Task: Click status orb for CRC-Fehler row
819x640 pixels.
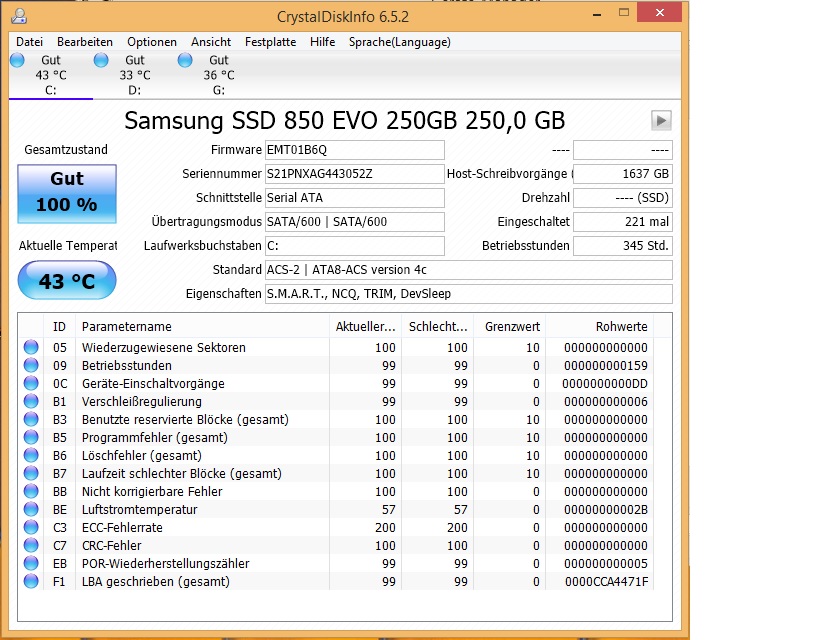Action: point(31,545)
